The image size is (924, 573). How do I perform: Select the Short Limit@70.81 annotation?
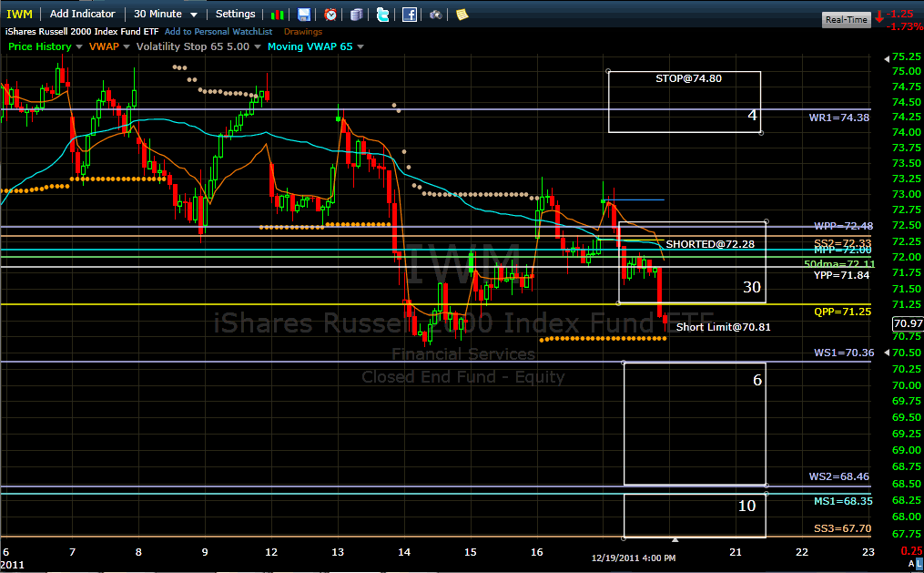(x=723, y=327)
